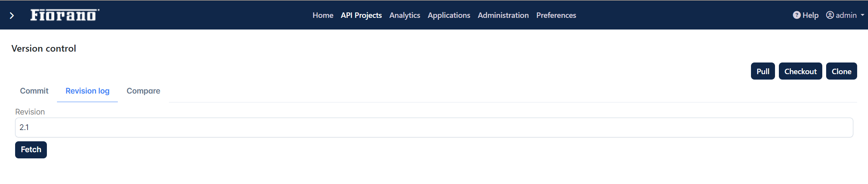
Task: Go to the Home menu item
Action: (323, 15)
